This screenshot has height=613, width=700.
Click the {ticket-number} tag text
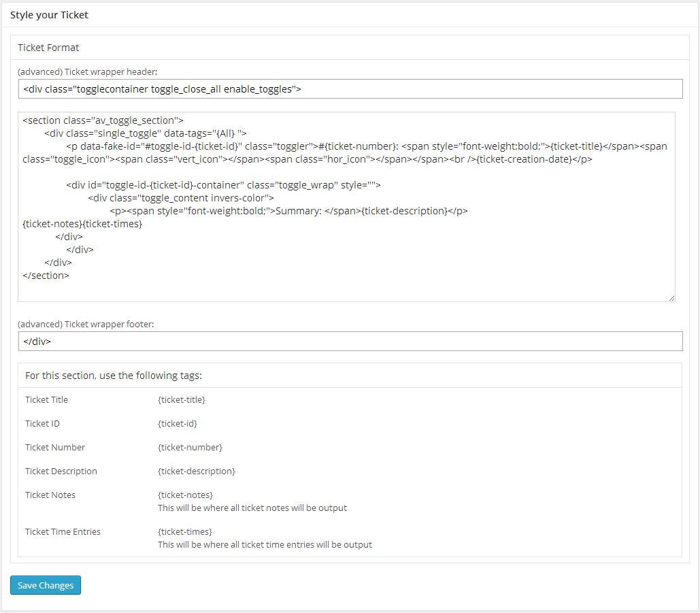click(x=190, y=447)
